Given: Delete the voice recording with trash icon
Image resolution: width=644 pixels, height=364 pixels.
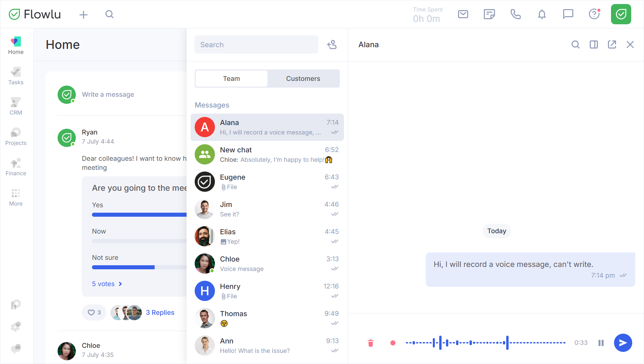Looking at the screenshot, I should click(371, 343).
